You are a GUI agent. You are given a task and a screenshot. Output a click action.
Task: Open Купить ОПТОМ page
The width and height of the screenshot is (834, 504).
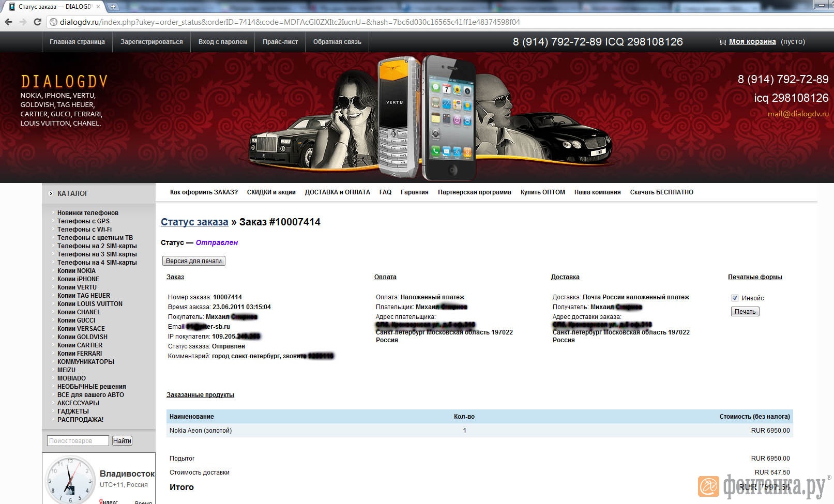(543, 192)
